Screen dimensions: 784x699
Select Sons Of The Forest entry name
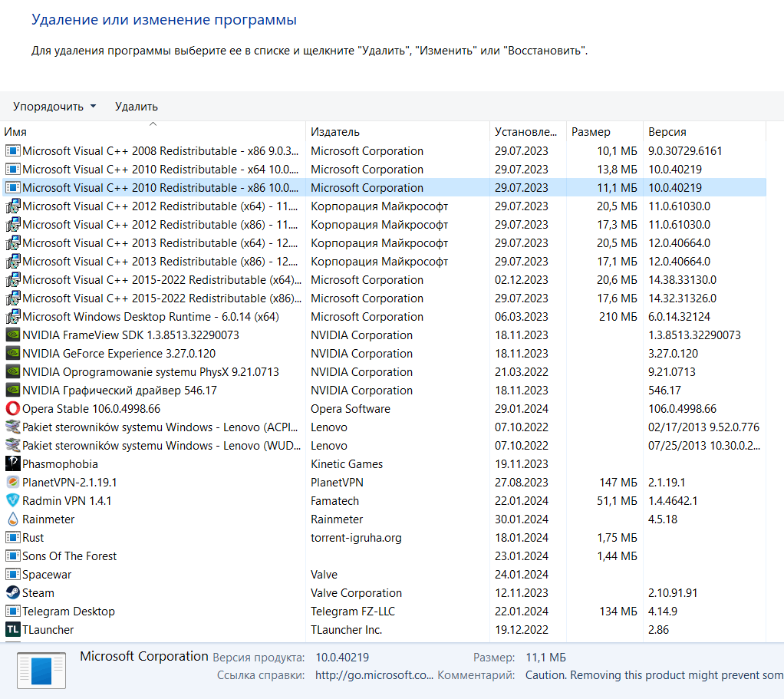coord(70,556)
